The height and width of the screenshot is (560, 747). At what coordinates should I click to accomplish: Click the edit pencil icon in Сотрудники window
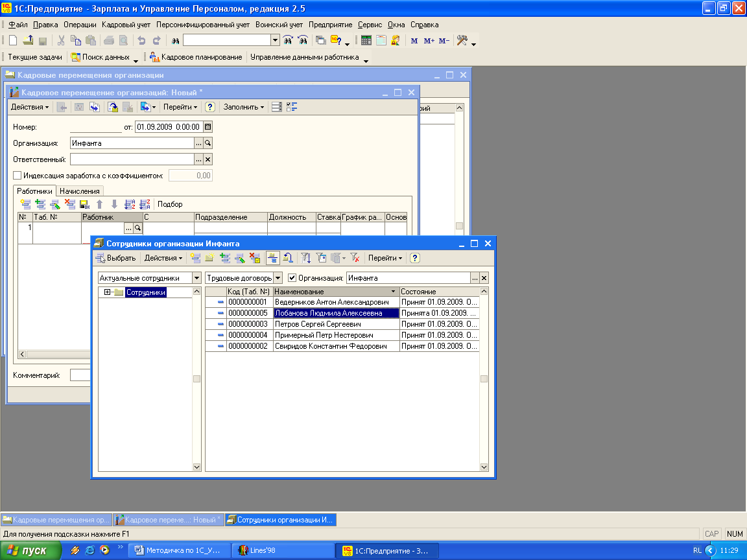point(240,258)
